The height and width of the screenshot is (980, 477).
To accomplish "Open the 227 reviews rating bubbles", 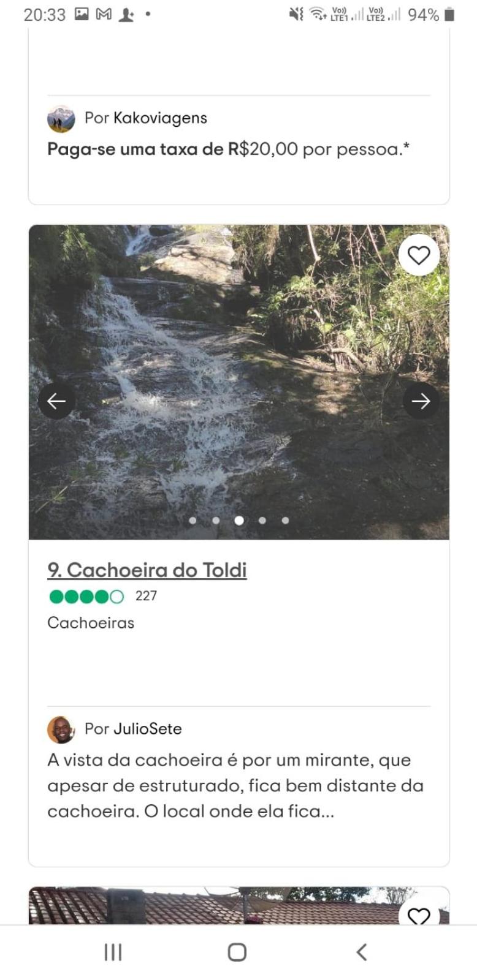I will point(102,596).
